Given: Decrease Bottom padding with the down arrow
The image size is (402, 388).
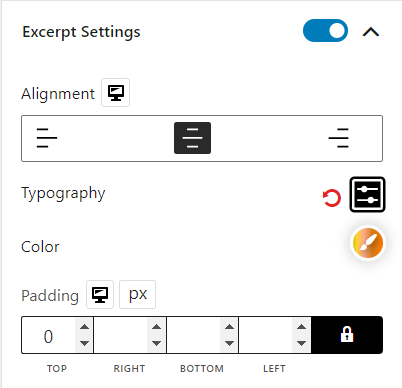Looking at the screenshot, I should pyautogui.click(x=229, y=343).
